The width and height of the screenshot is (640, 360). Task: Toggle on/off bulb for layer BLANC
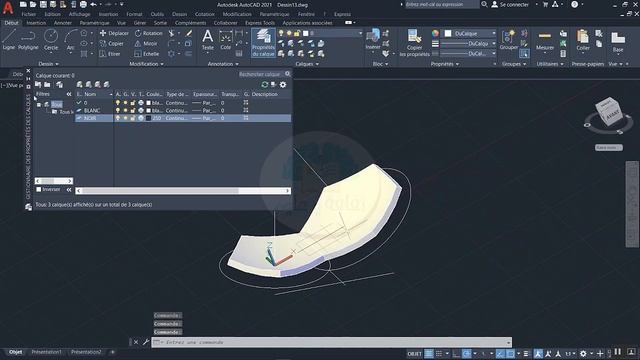(118, 110)
